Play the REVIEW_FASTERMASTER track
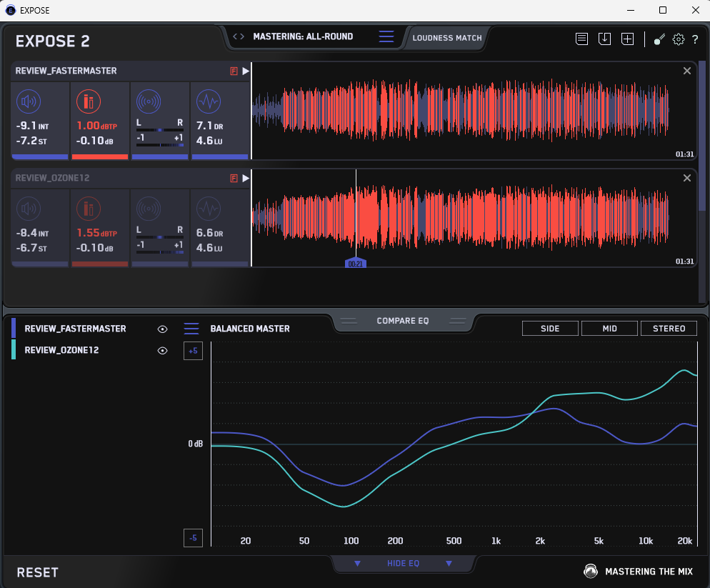This screenshot has height=588, width=710. tap(246, 71)
